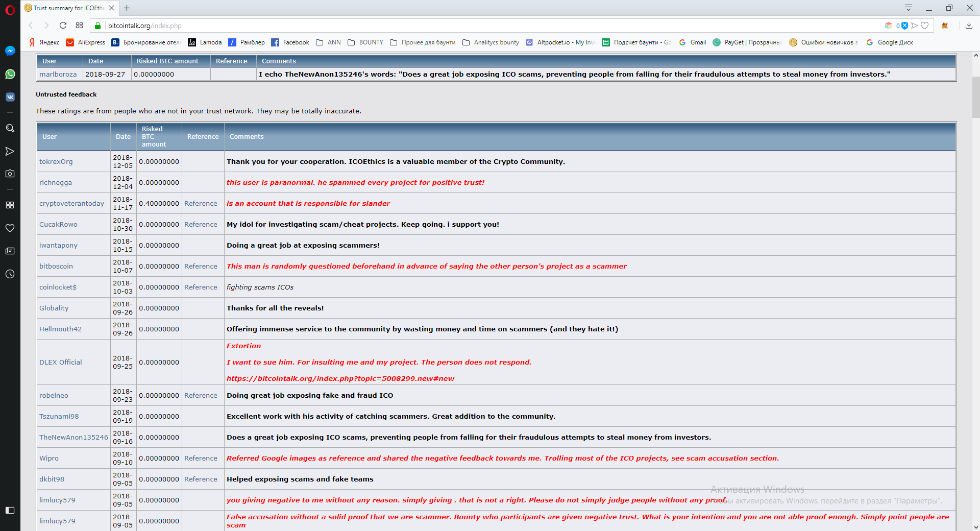Open the Lamoda bookmark
The height and width of the screenshot is (531, 980).
pyautogui.click(x=205, y=42)
